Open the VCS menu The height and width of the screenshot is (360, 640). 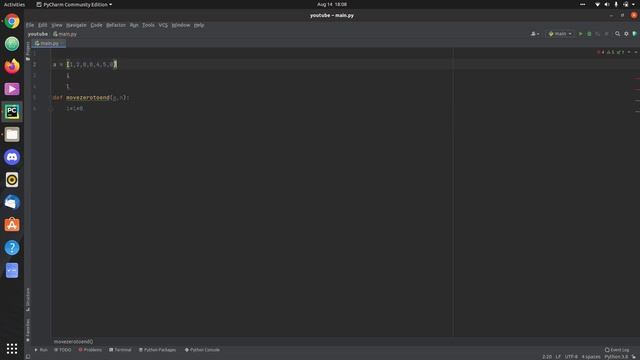[x=163, y=25]
